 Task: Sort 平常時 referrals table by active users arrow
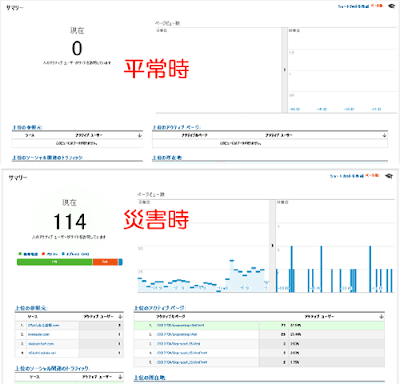(140, 135)
